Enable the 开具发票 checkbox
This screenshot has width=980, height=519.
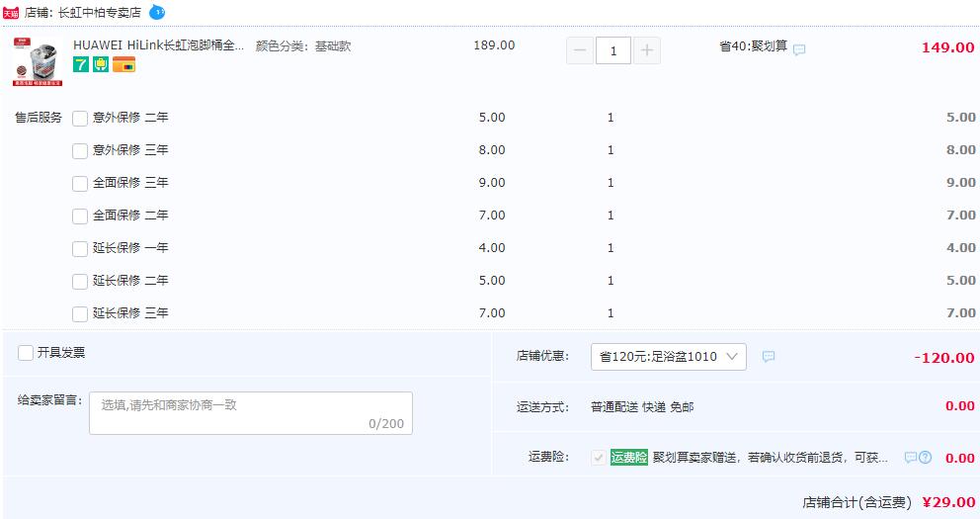tap(26, 353)
